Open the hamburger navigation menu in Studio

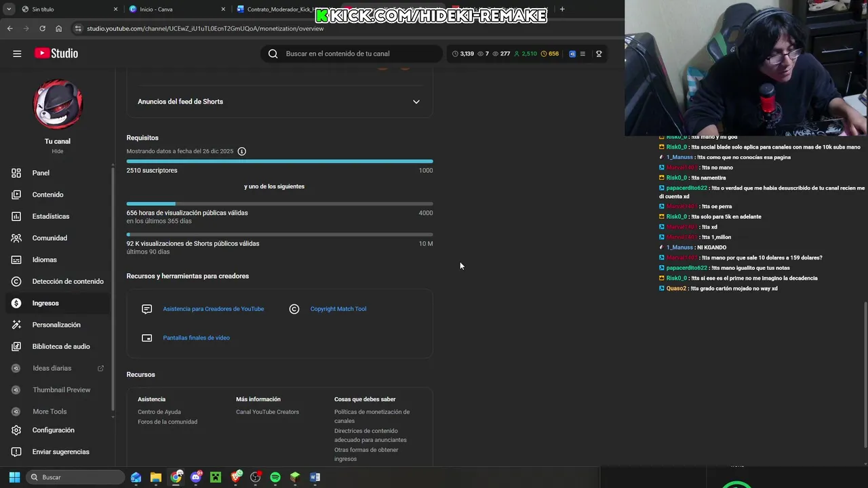coord(17,54)
